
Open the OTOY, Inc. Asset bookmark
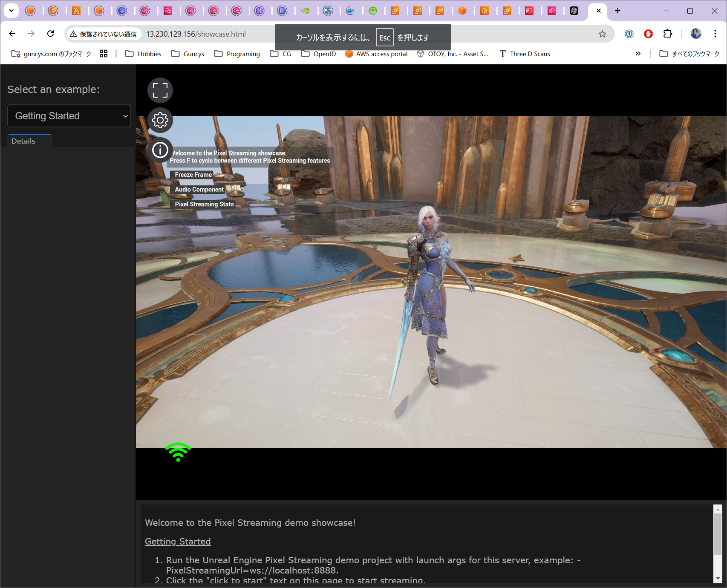coord(453,54)
